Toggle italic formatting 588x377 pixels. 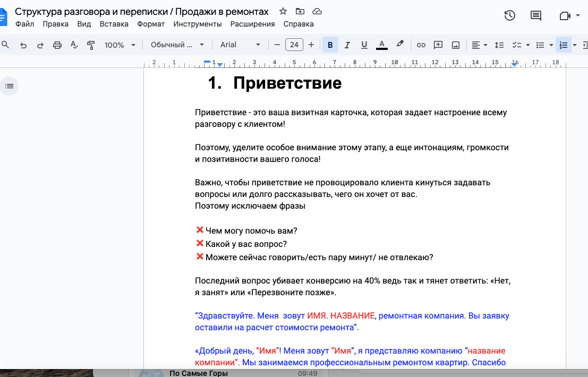(347, 45)
